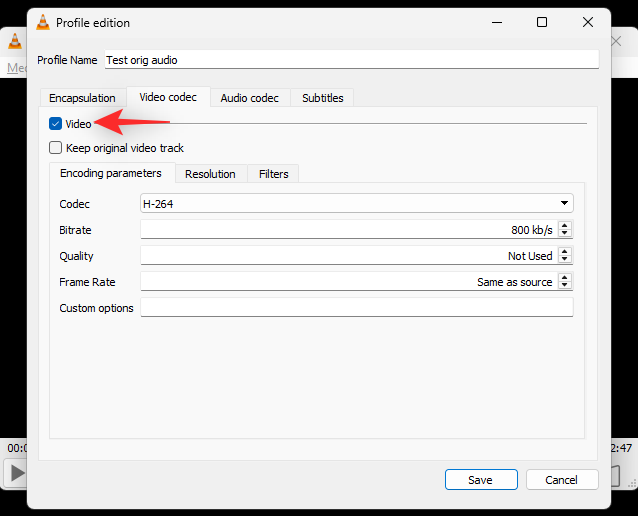Open the Codec dropdown showing H-264

(357, 203)
